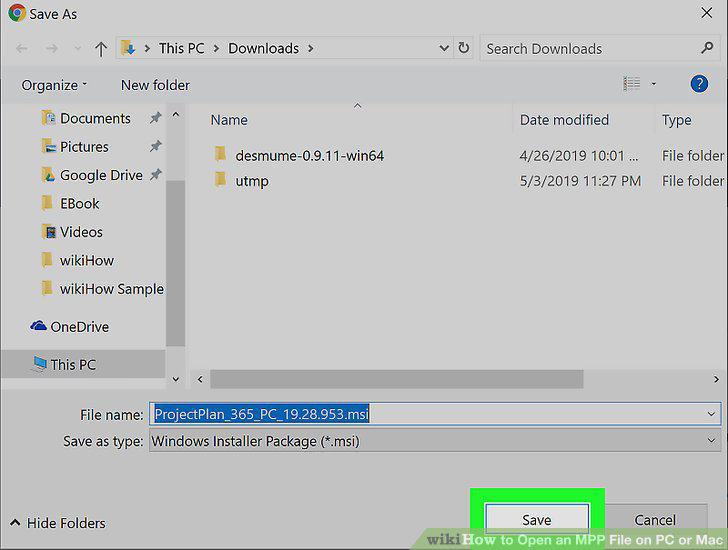Select This PC in the address path

click(182, 48)
